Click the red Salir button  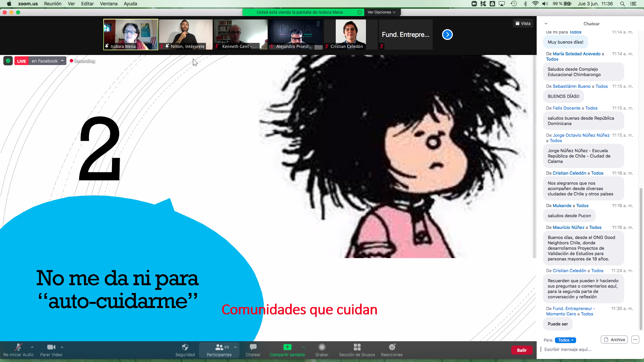tap(522, 350)
